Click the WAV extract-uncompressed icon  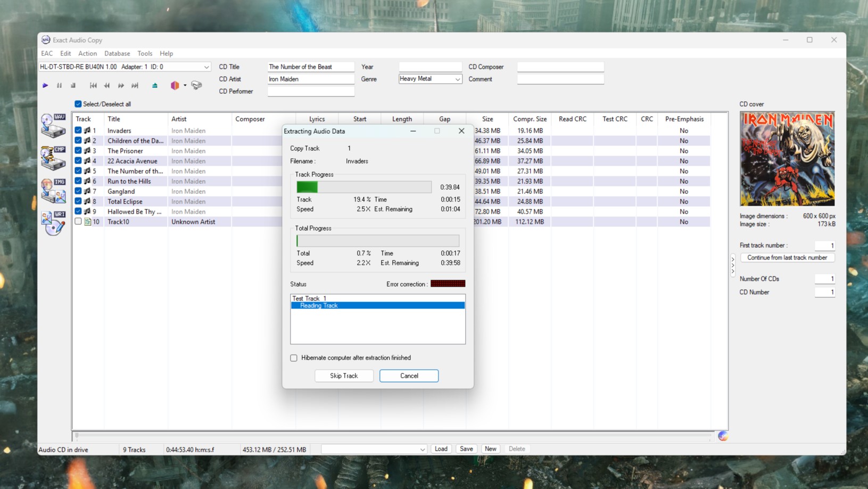click(x=53, y=125)
